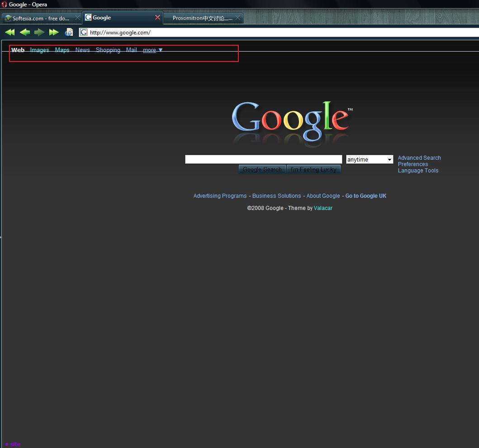The width and height of the screenshot is (479, 448).
Task: Go forward with the single right arrow
Action: [39, 32]
